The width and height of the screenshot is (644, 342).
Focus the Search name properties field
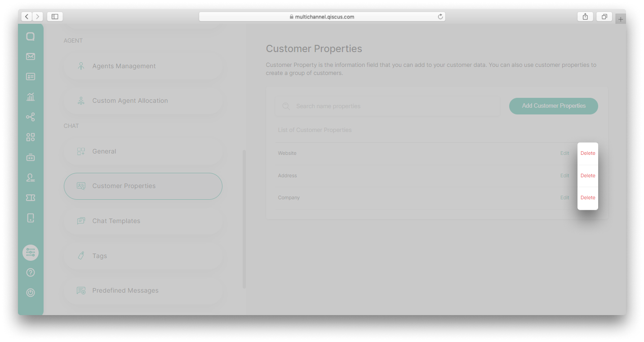[x=387, y=106]
